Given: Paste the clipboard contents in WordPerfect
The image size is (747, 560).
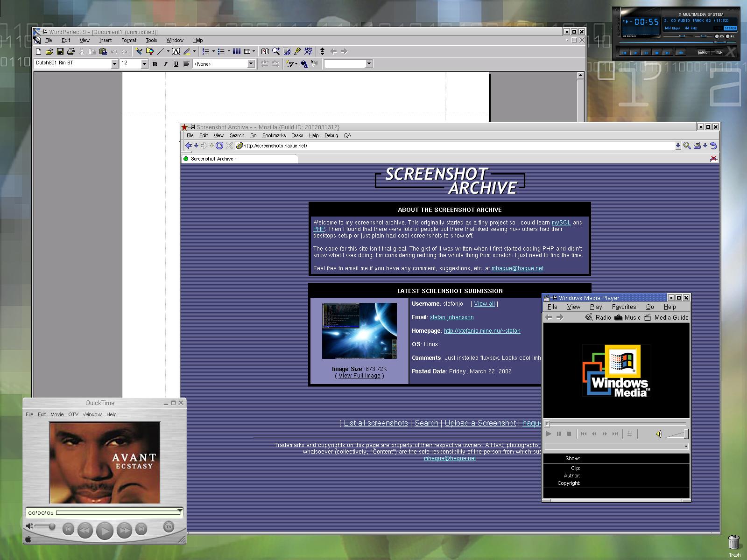Looking at the screenshot, I should pos(103,51).
